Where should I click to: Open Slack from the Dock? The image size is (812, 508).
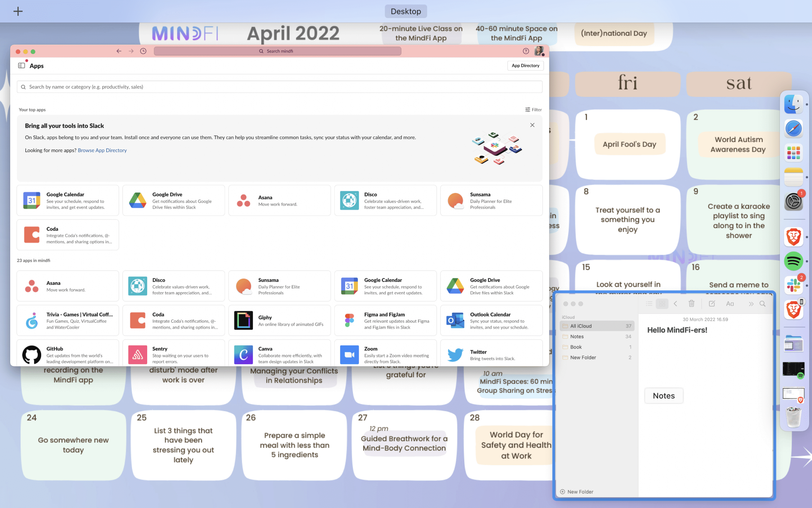coord(793,285)
